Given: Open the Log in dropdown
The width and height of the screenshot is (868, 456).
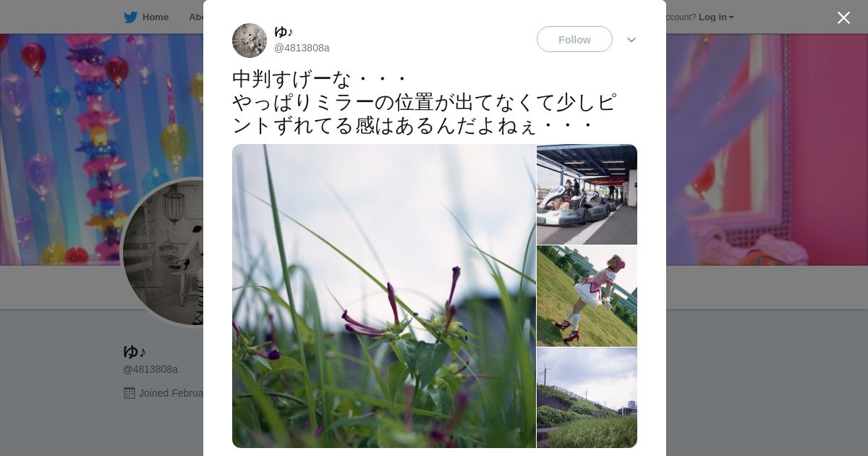Looking at the screenshot, I should [x=716, y=17].
